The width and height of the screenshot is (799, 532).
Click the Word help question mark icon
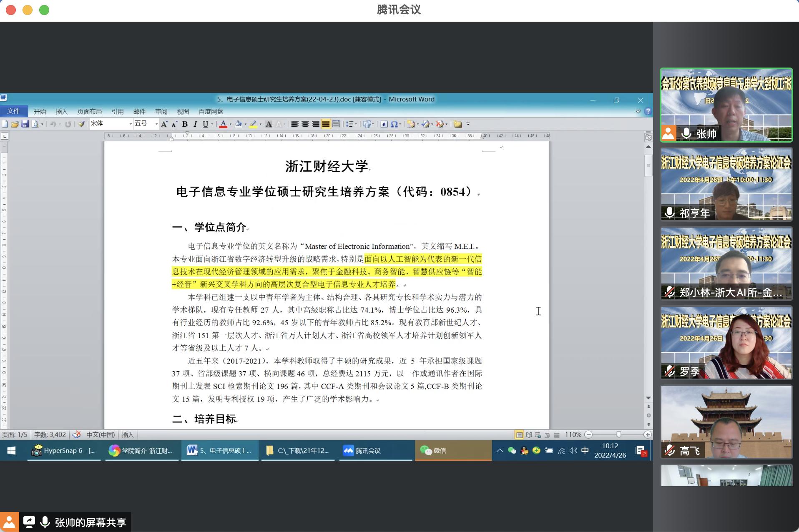648,111
